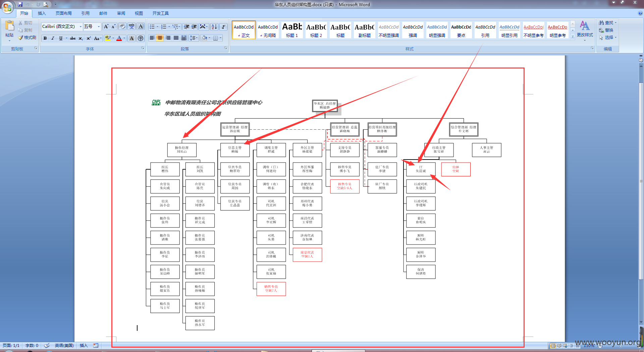Zoom out with the minus button
Image resolution: width=644 pixels, height=352 pixels.
600,345
